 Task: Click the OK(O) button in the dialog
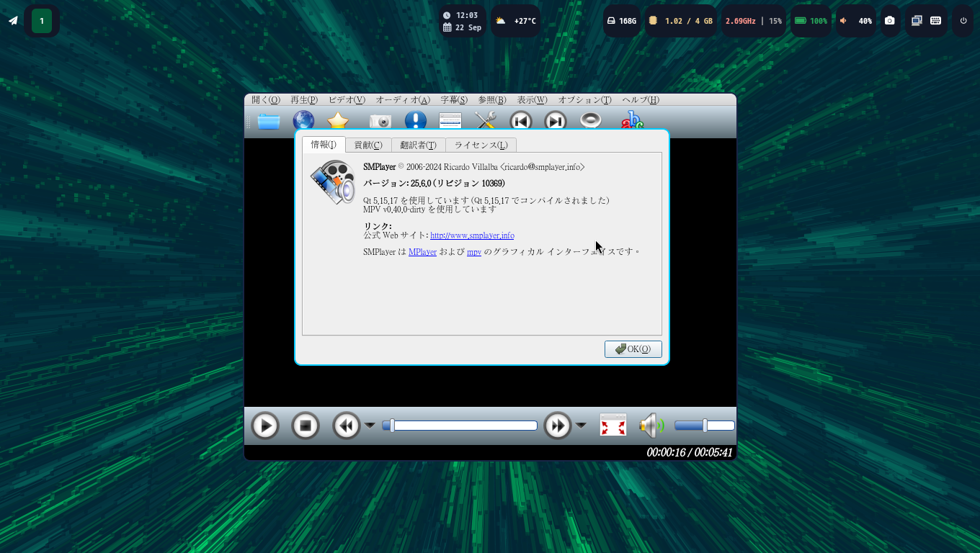coord(633,349)
